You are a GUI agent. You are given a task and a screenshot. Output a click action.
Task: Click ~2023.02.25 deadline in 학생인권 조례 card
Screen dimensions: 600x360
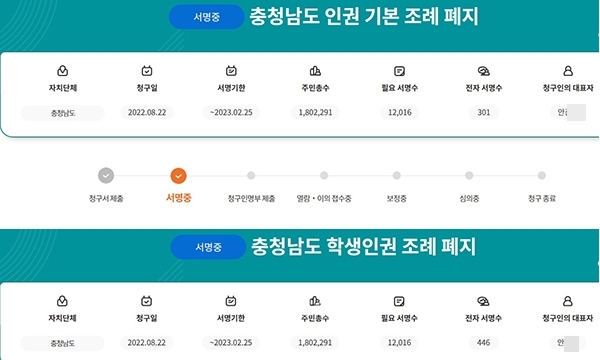231,343
